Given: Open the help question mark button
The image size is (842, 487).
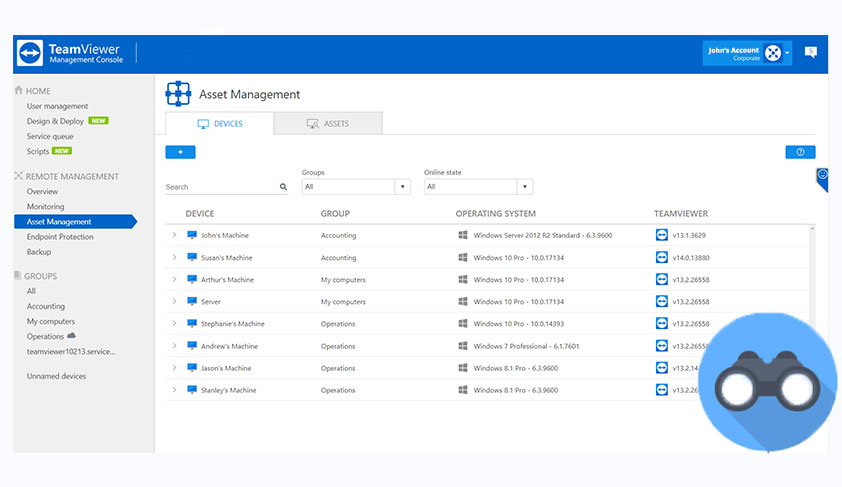Looking at the screenshot, I should tap(800, 152).
